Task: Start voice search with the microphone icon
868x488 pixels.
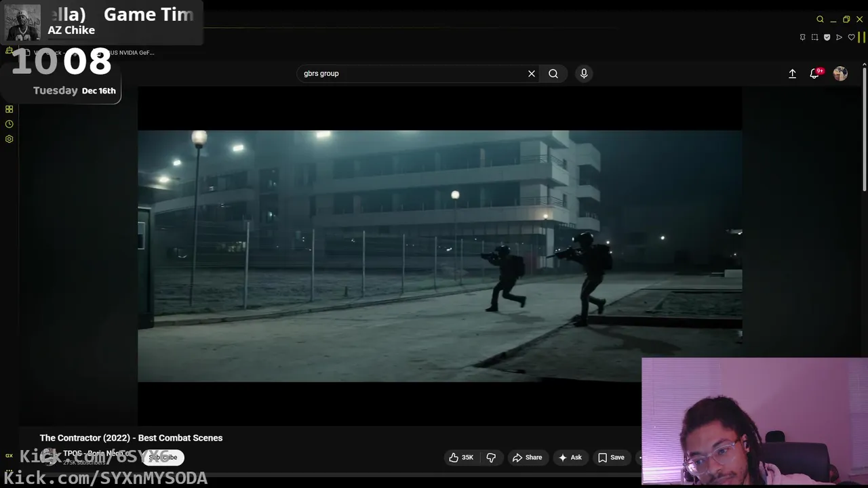Action: pyautogui.click(x=584, y=73)
